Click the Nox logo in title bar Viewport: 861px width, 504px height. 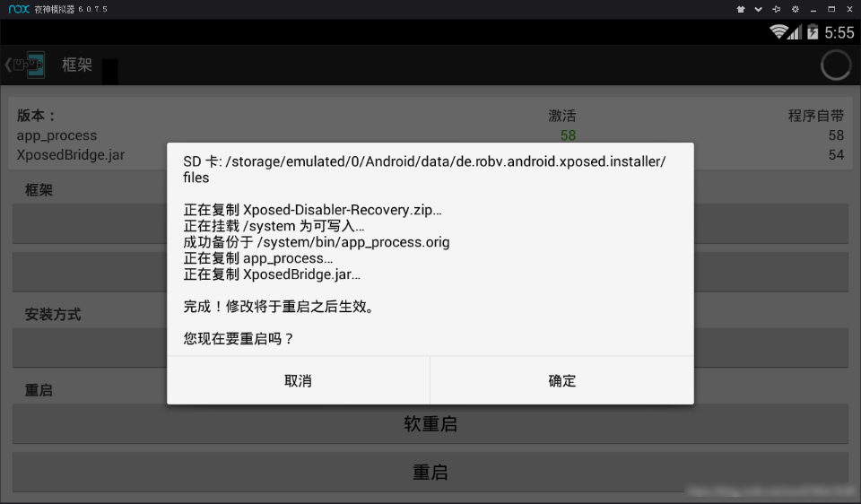[x=19, y=9]
